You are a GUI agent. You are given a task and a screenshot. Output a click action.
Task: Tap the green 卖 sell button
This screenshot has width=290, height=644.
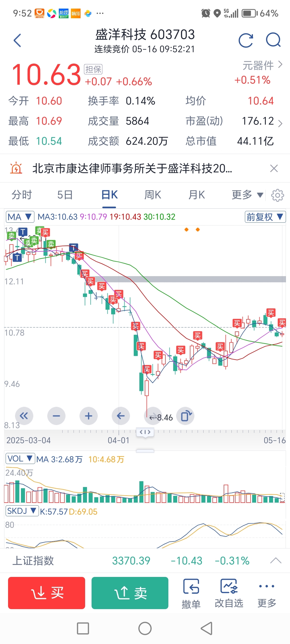(x=130, y=593)
